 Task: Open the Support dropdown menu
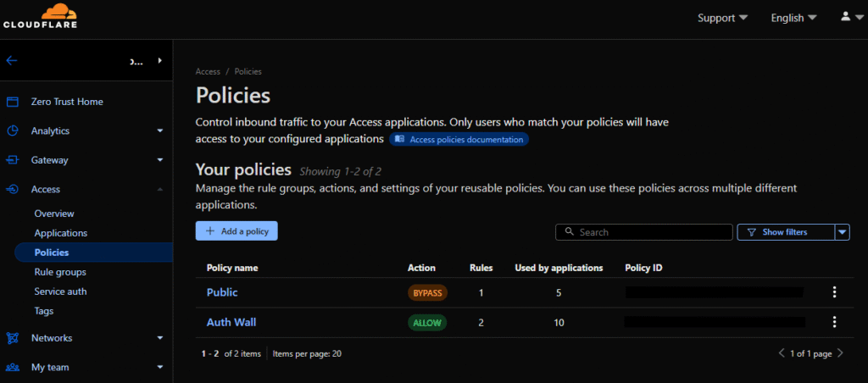click(x=722, y=18)
